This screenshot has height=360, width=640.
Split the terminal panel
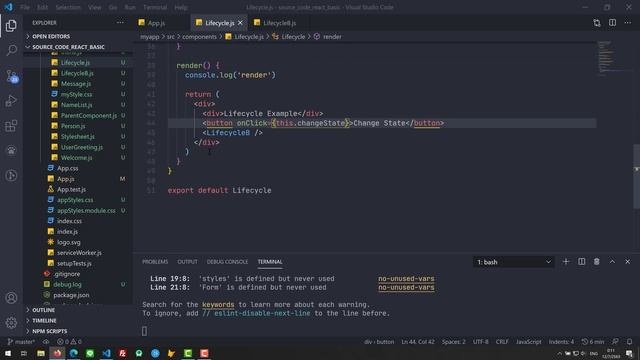581,262
